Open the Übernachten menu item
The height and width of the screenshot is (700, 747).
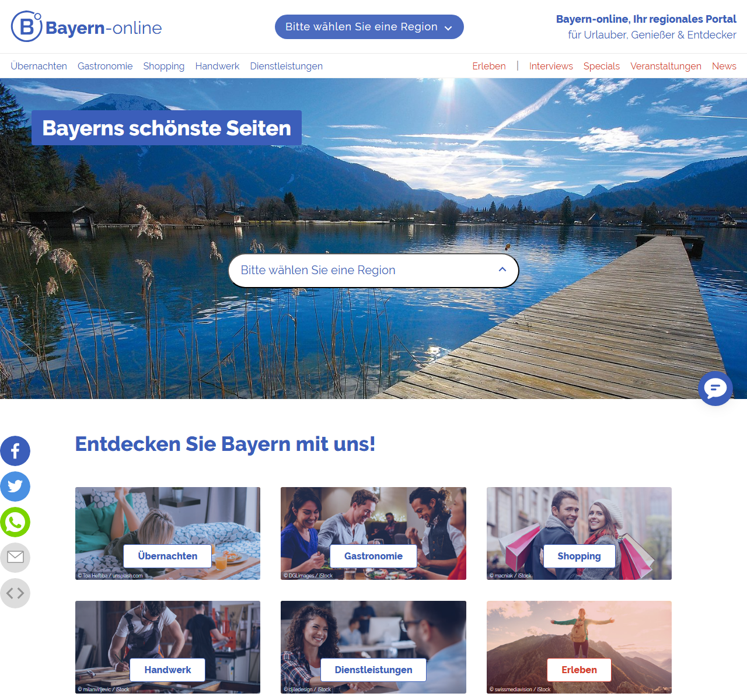(39, 66)
